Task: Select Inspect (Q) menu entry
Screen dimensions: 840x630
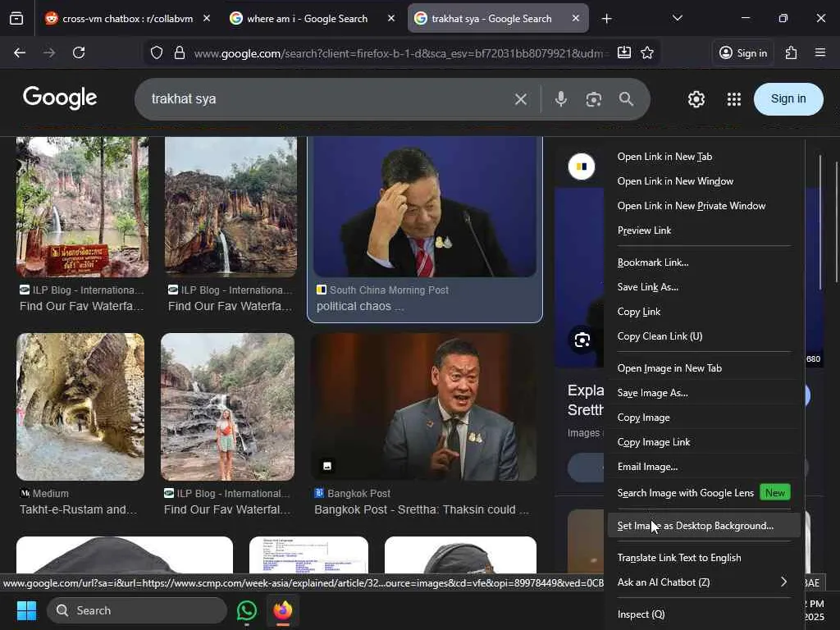Action: (702, 614)
